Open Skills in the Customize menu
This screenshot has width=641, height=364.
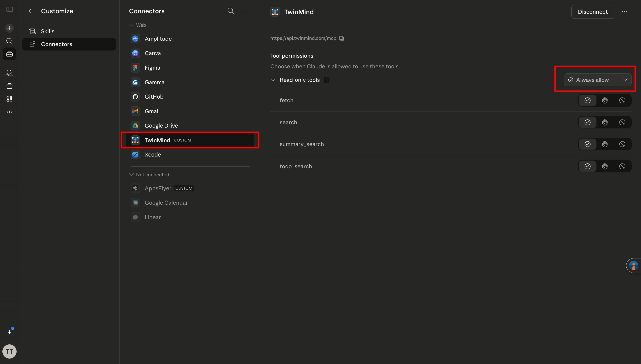click(x=48, y=32)
